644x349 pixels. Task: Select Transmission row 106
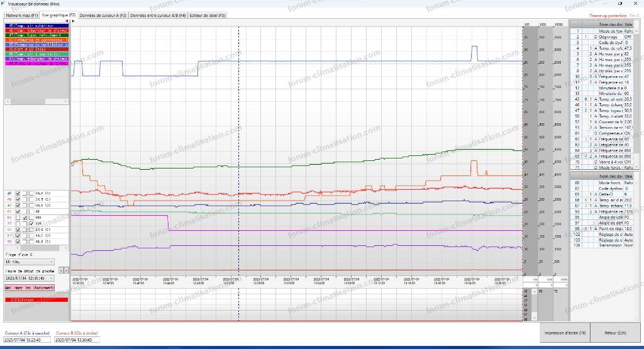(603, 245)
